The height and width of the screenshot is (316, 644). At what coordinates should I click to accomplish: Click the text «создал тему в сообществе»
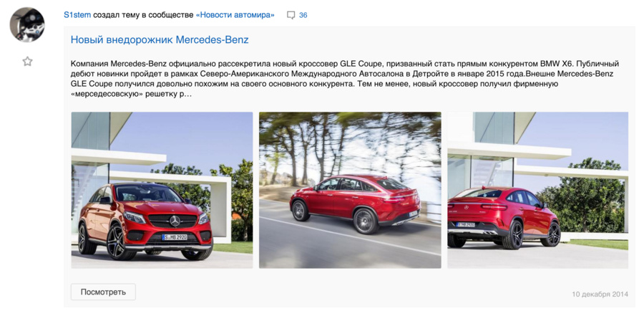tap(143, 15)
